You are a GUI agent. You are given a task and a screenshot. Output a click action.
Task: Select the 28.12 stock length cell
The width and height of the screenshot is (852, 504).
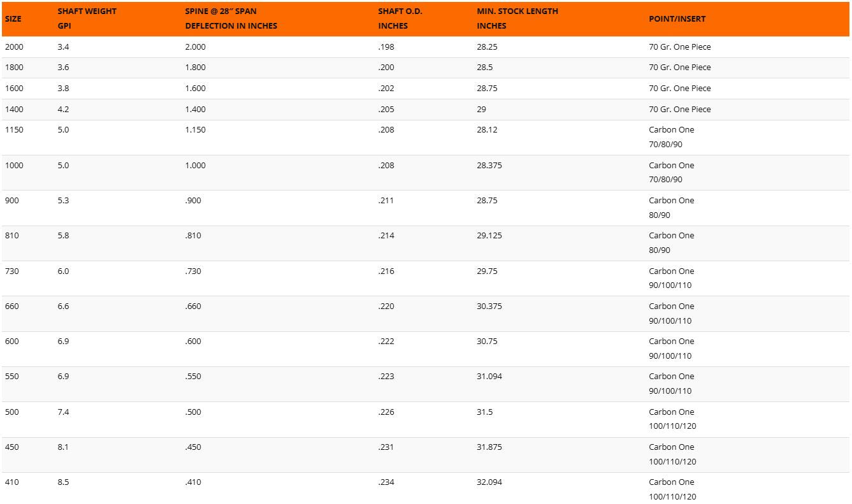pyautogui.click(x=487, y=130)
